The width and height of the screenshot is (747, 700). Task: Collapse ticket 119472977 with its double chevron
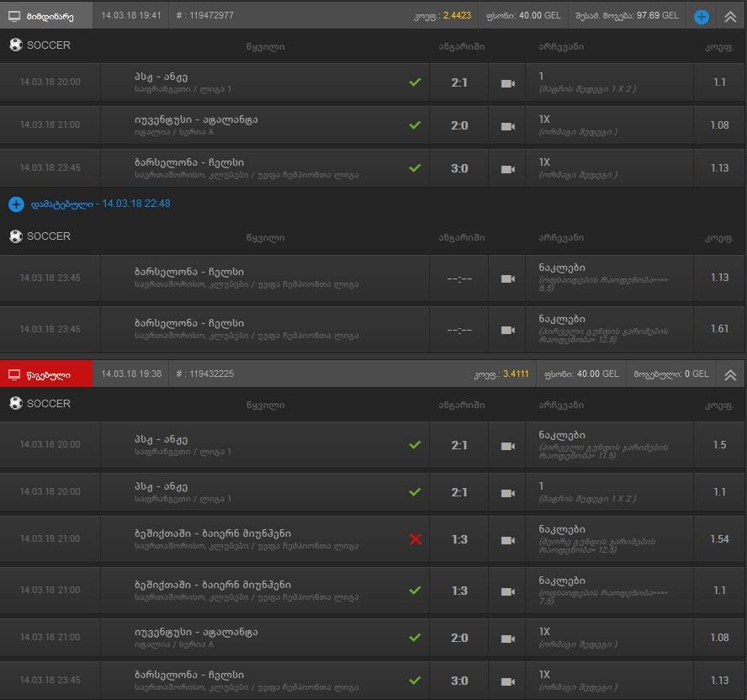(730, 17)
